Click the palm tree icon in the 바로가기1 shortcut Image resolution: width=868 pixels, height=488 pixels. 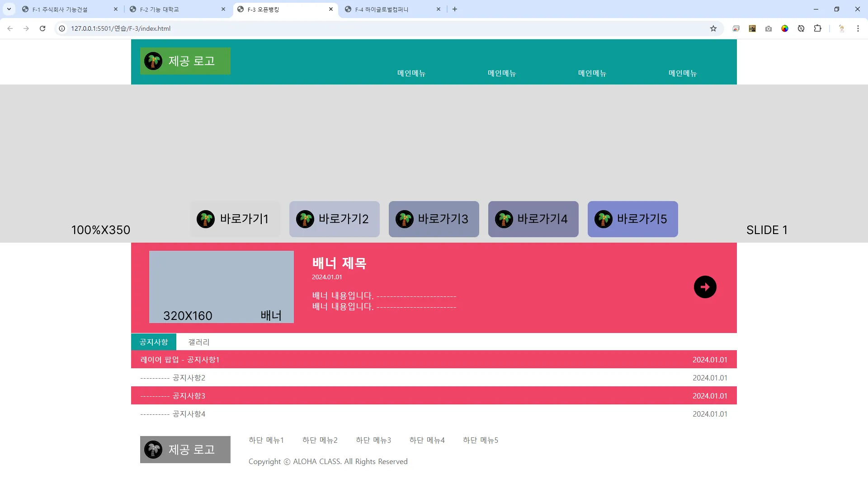(x=206, y=219)
